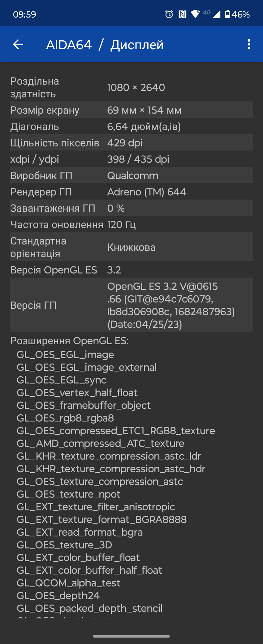Tap the NFC status bar icon
263x644 pixels.
coord(182,14)
